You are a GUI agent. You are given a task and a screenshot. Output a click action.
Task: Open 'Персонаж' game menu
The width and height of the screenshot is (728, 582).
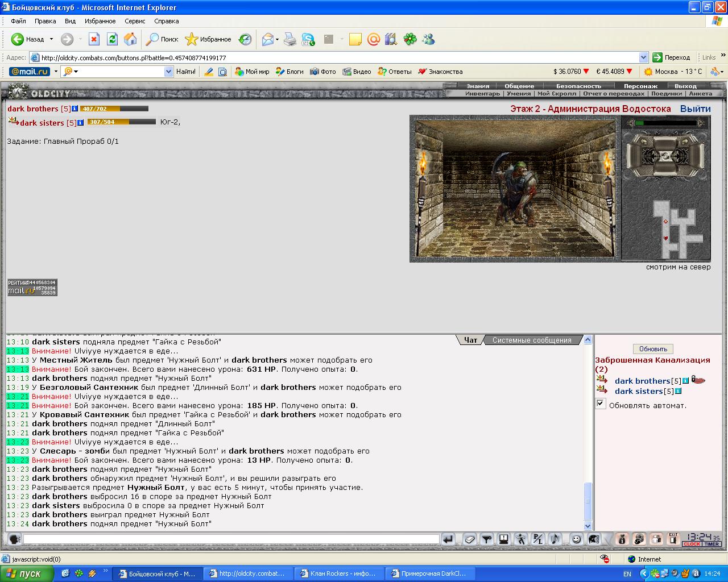[640, 86]
